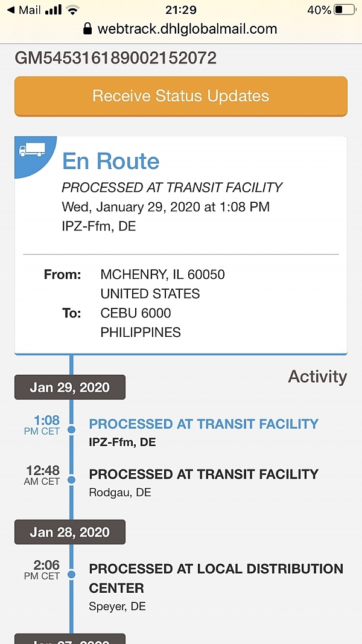This screenshot has height=644, width=362.
Task: Tap the 12:48 AM Rodgau timeline dot
Action: [71, 480]
